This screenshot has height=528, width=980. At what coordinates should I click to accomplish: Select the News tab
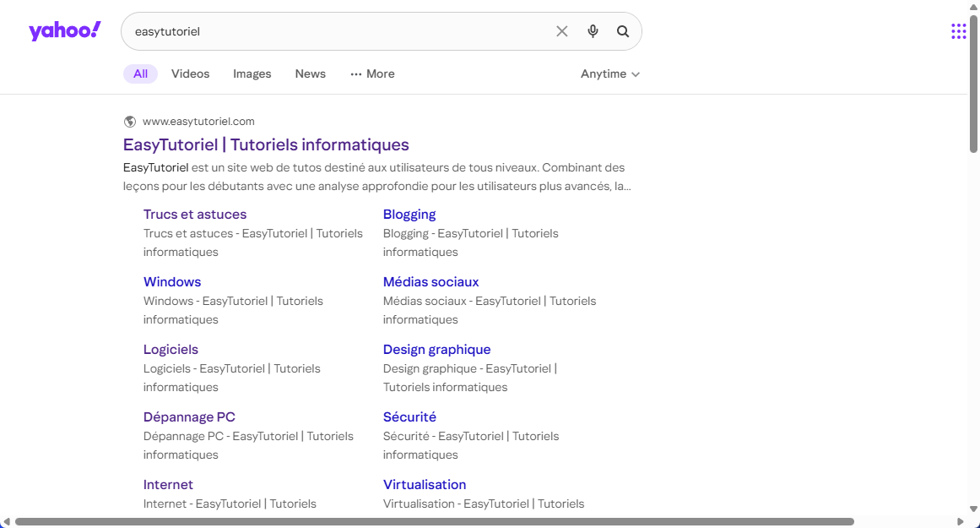point(310,74)
